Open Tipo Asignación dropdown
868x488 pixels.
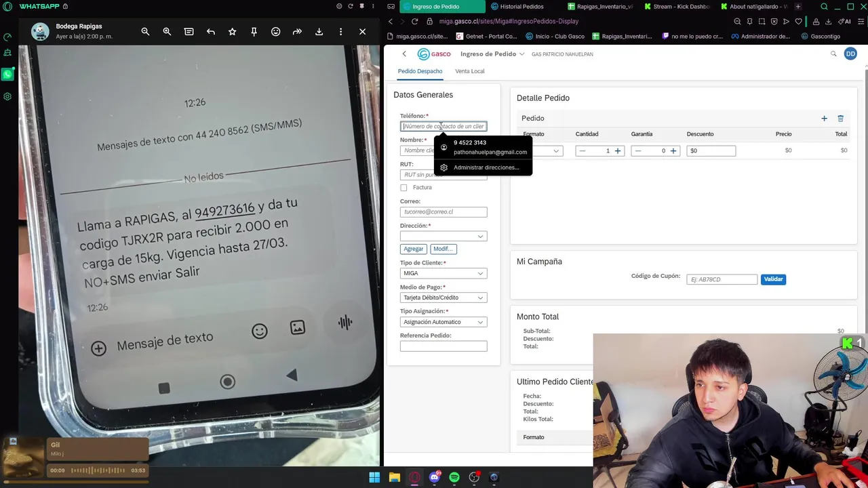coord(443,322)
